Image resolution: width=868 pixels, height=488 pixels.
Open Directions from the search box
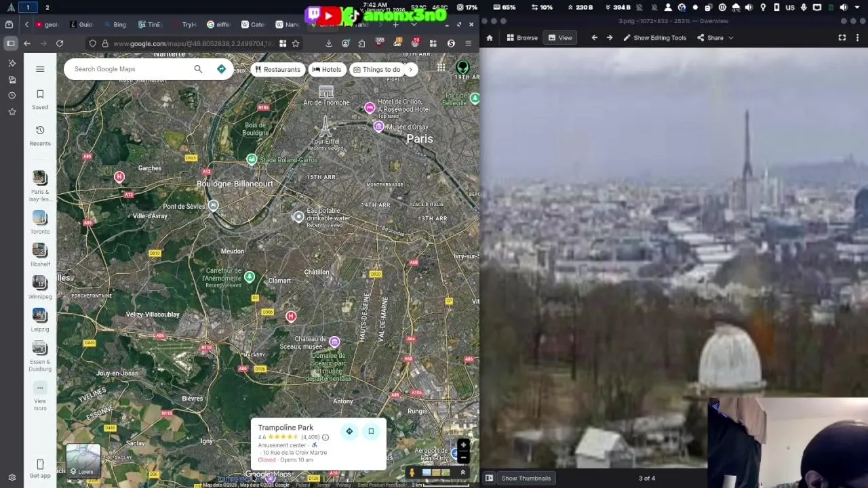[x=221, y=69]
